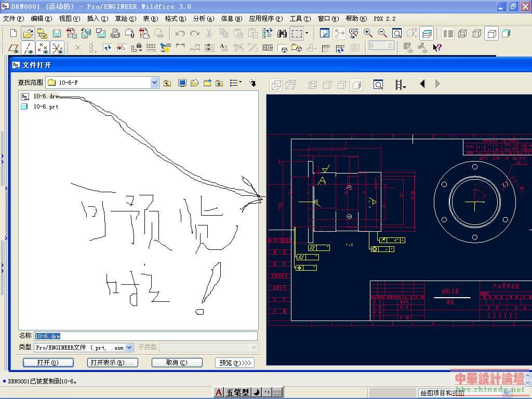Toggle the datum planes display icon
This screenshot has width=532, height=399.
coord(14,48)
